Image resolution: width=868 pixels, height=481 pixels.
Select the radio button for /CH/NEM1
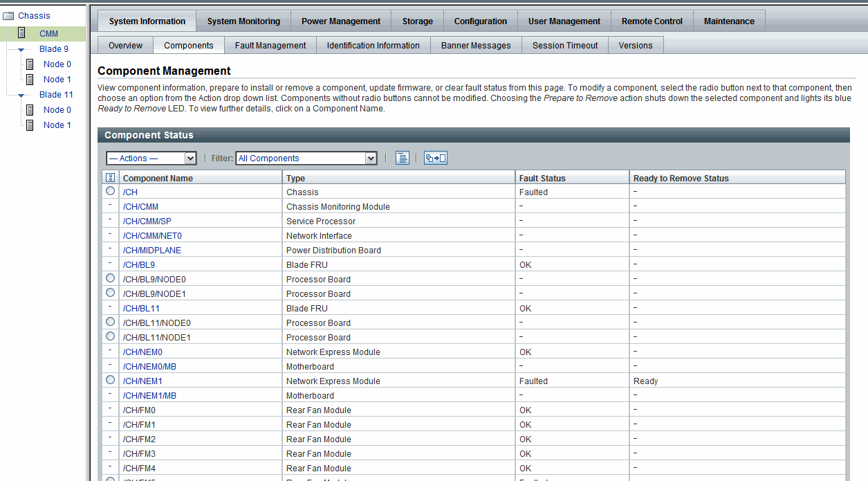[111, 380]
